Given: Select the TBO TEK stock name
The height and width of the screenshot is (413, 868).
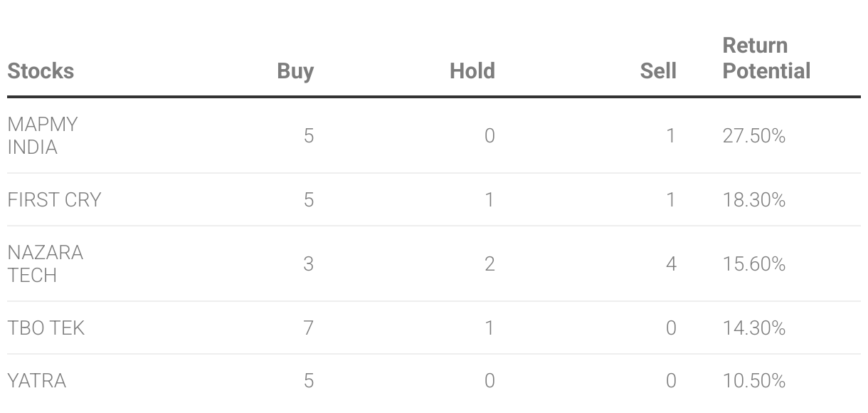Looking at the screenshot, I should pyautogui.click(x=46, y=328).
